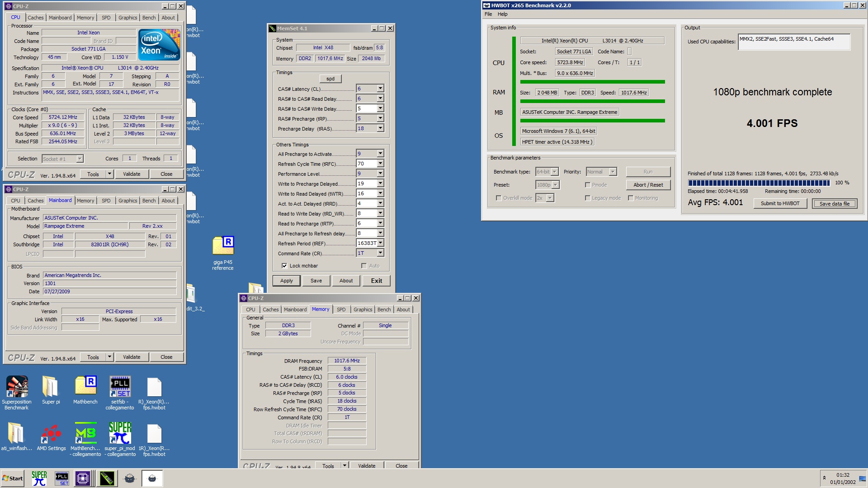
Task: Open Help menu in HWBOT x265
Action: (502, 14)
